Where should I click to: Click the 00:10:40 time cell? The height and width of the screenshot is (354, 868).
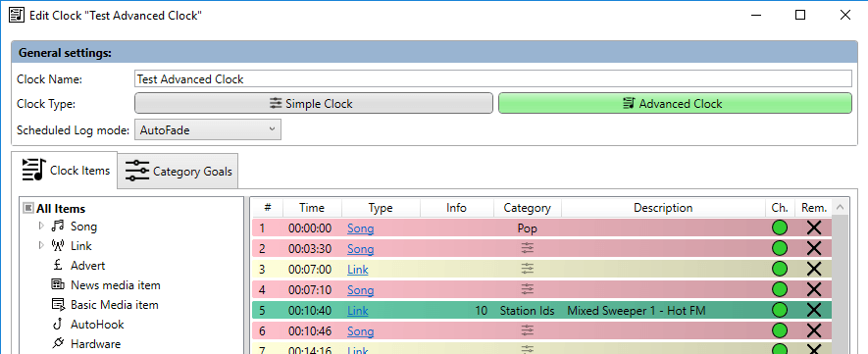coord(310,311)
